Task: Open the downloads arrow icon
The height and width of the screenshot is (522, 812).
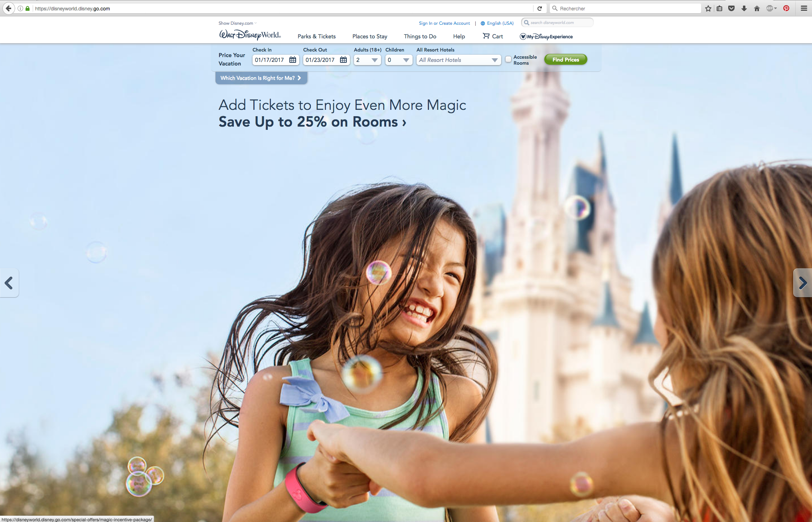Action: coord(744,8)
